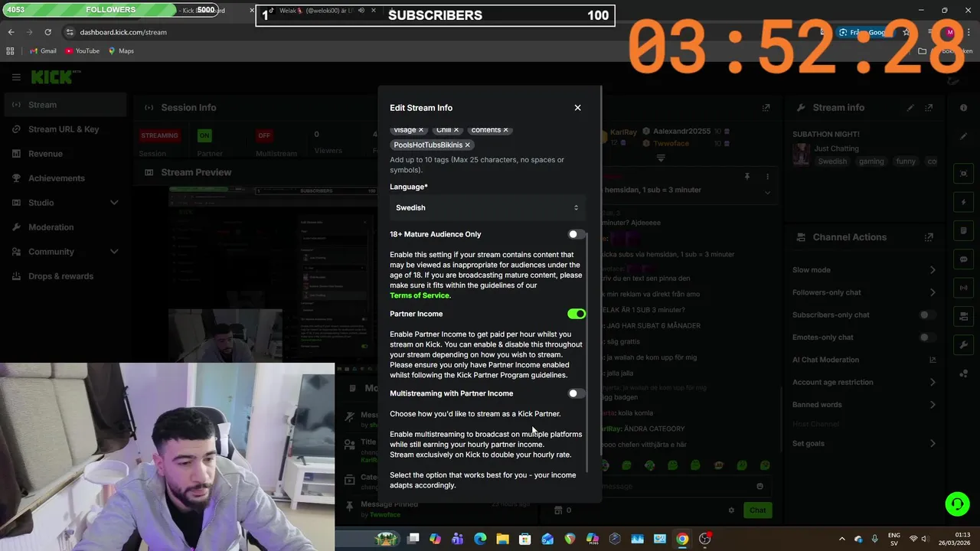Remove the PoolsHotTubsBikinis tag
The image size is (980, 551).
pos(467,145)
